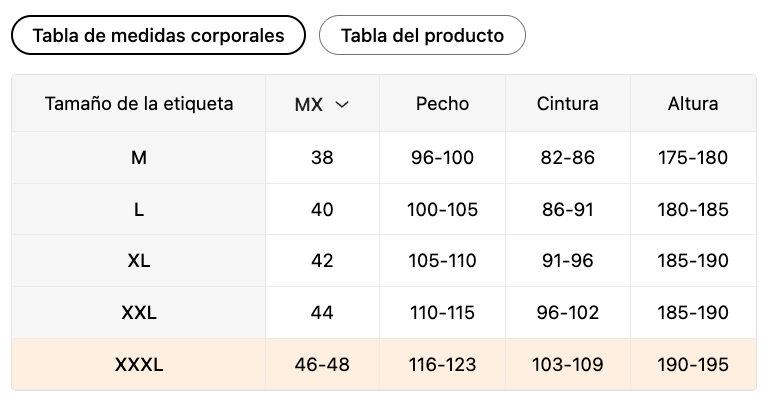The image size is (774, 412).
Task: Open the Tabla del producto tab
Action: coord(422,35)
